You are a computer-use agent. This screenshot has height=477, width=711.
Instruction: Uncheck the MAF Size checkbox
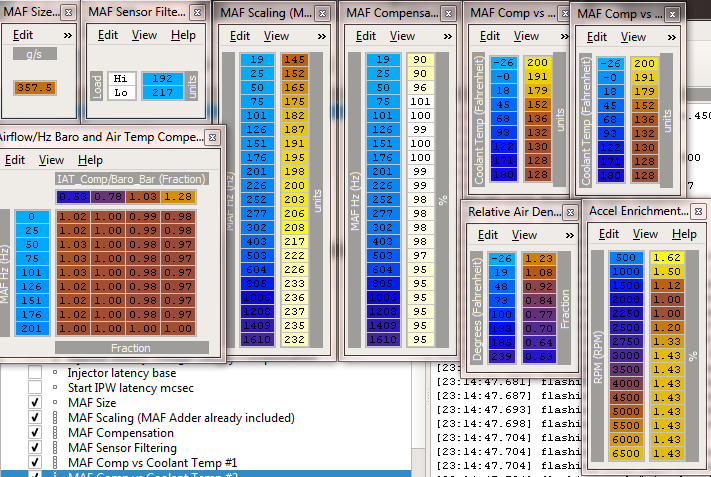[x=35, y=402]
